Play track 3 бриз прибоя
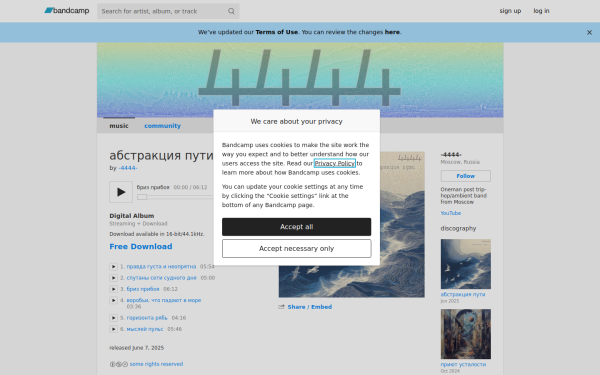Screen dimensions: 600x375 113,289
